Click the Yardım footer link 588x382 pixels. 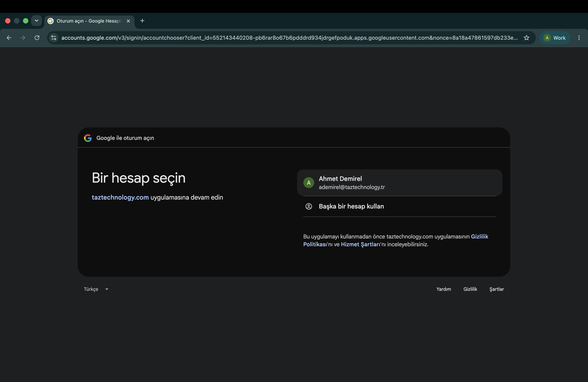pyautogui.click(x=444, y=289)
